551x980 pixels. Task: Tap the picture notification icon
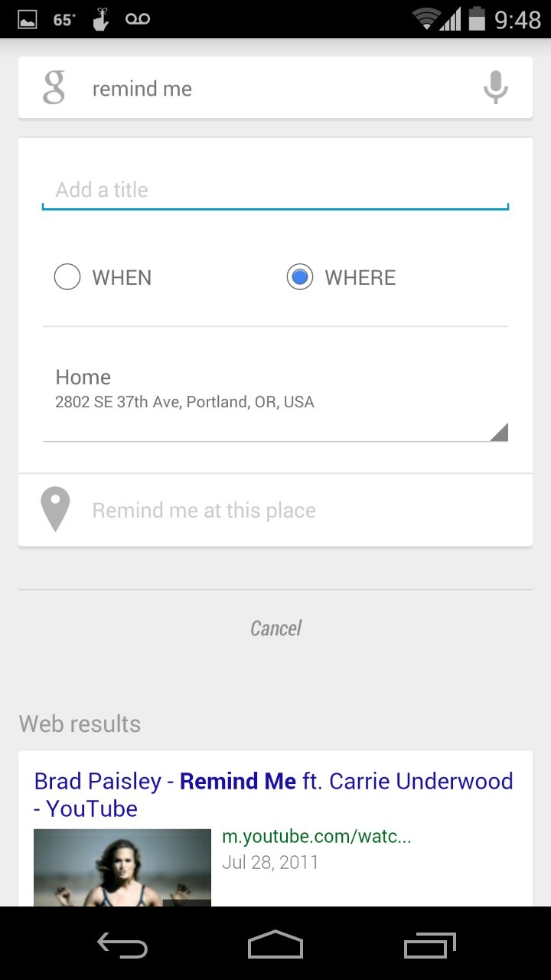(x=28, y=20)
